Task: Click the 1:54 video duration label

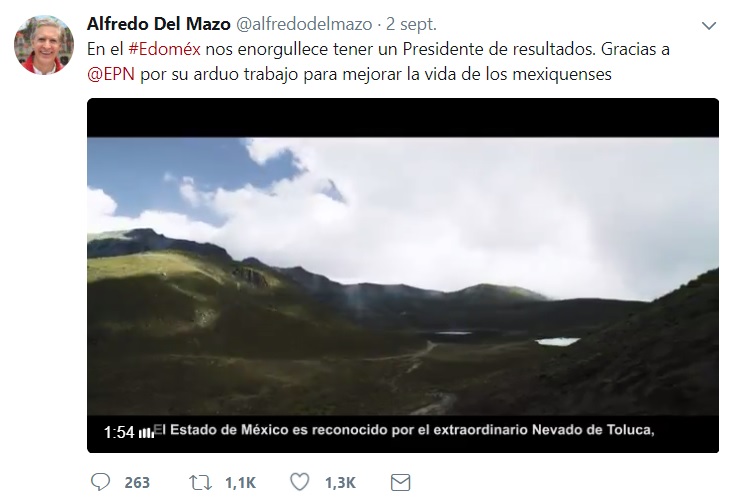Action: click(x=119, y=432)
